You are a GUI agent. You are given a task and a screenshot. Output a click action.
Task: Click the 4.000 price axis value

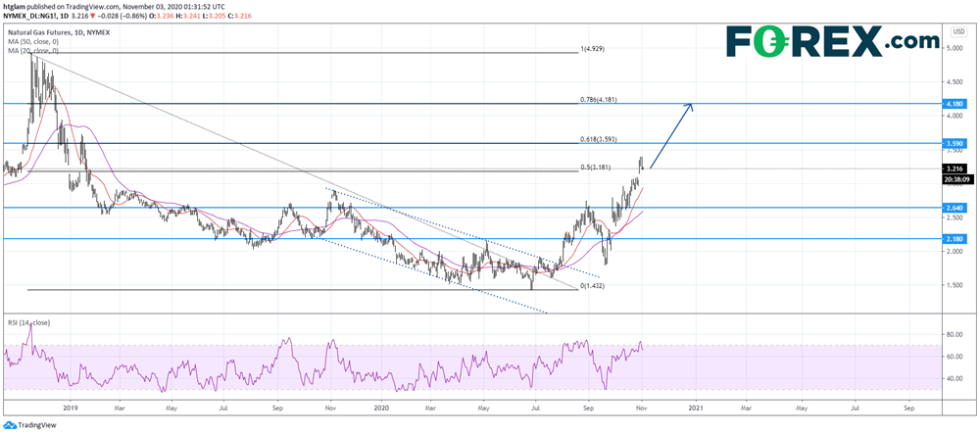point(956,117)
